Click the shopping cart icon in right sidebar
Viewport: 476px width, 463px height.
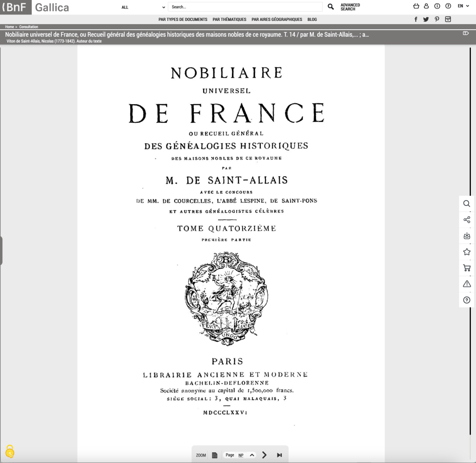pyautogui.click(x=467, y=268)
